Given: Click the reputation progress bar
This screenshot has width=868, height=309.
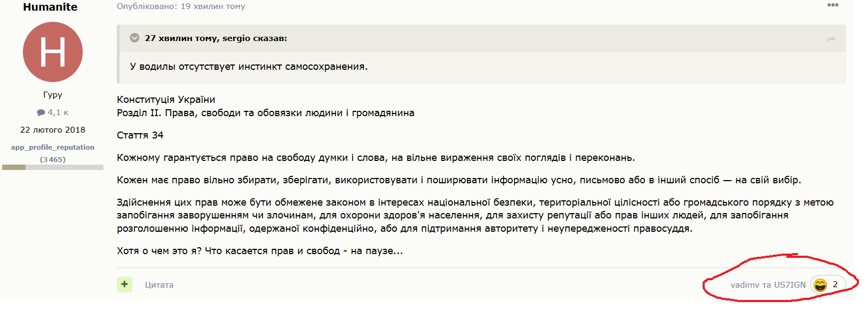Looking at the screenshot, I should tap(53, 167).
